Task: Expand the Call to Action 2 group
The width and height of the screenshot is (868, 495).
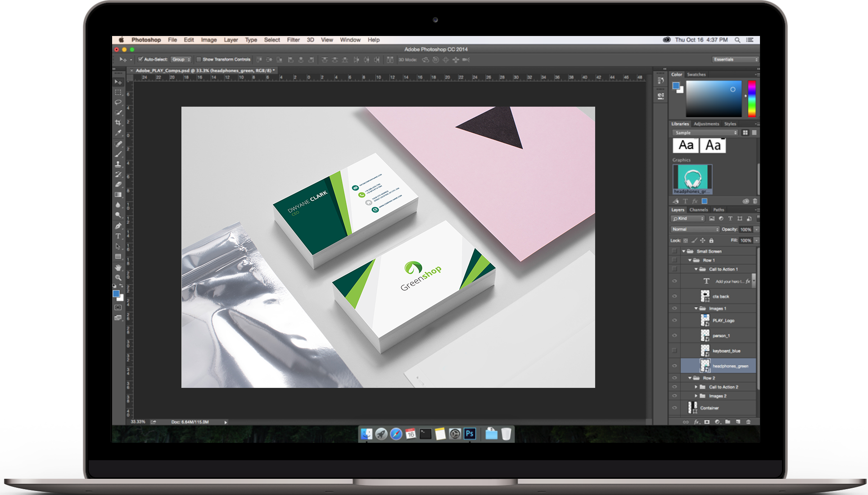Action: coord(696,387)
